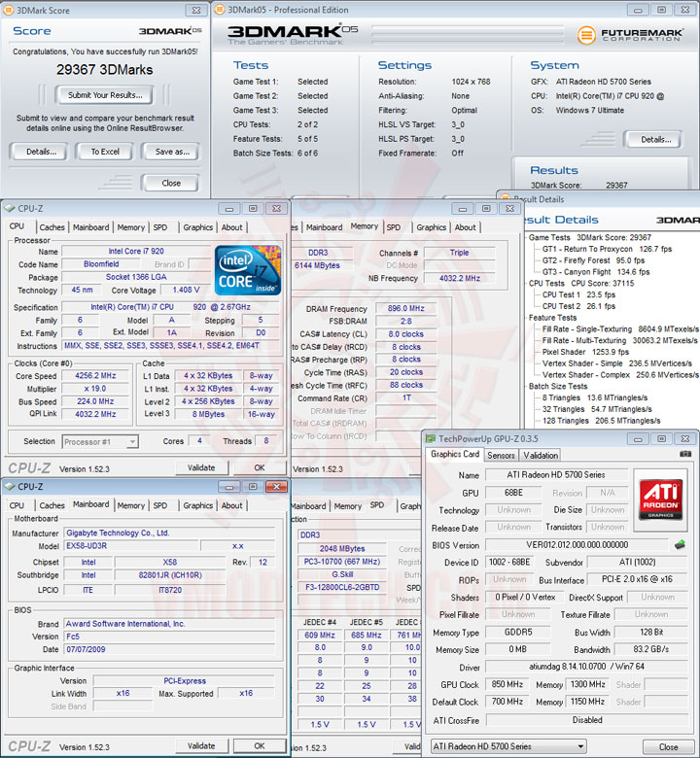Export the score with To Excel
Image resolution: width=700 pixels, height=758 pixels.
click(x=105, y=152)
